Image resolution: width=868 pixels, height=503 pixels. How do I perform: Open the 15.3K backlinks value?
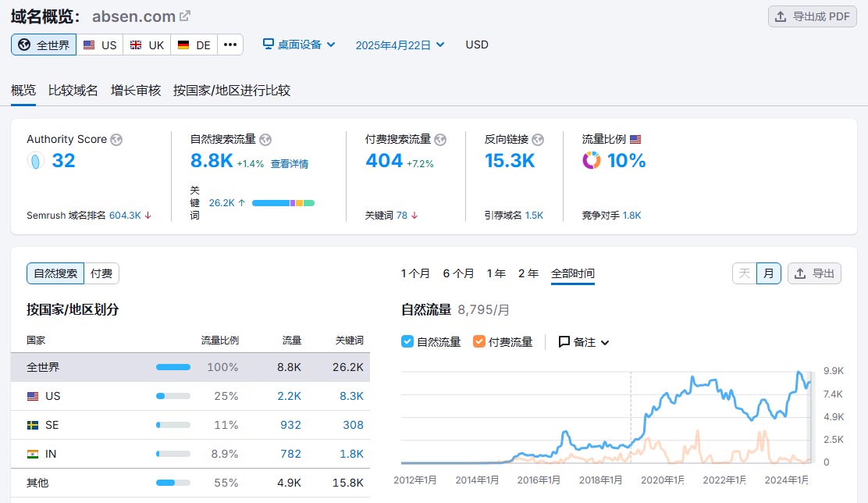tap(510, 161)
